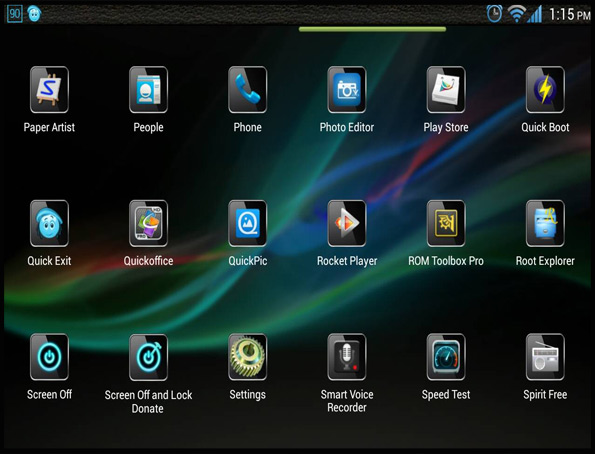Launch the Smart Voice Recorder icon
595x454 pixels.
coord(347,357)
